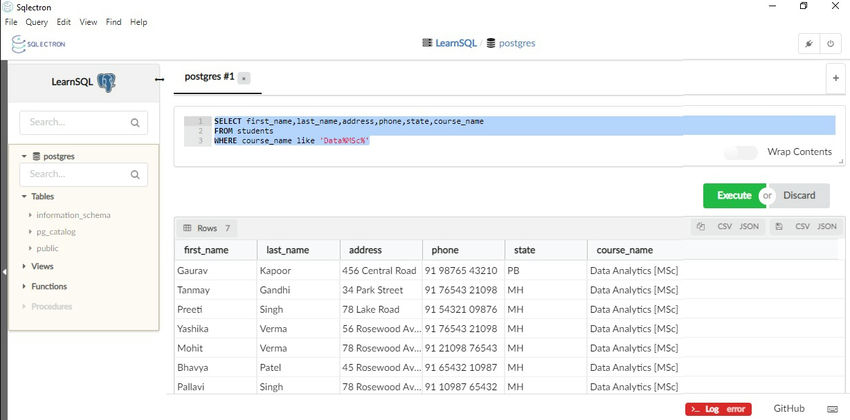Screen dimensions: 850x420
Task: Open the Query menu
Action: tap(37, 22)
